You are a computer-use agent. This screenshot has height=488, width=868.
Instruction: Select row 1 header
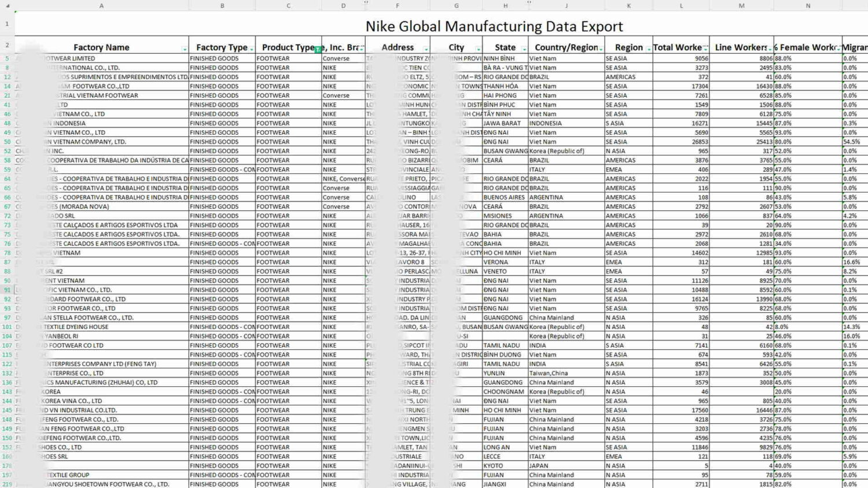pyautogui.click(x=8, y=24)
